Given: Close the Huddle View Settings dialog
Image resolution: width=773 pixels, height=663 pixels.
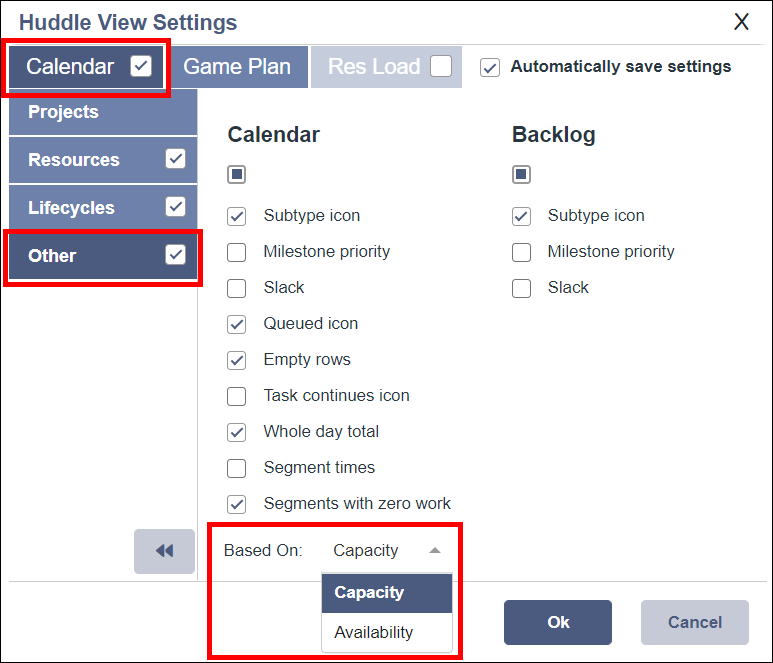Looking at the screenshot, I should (x=741, y=22).
